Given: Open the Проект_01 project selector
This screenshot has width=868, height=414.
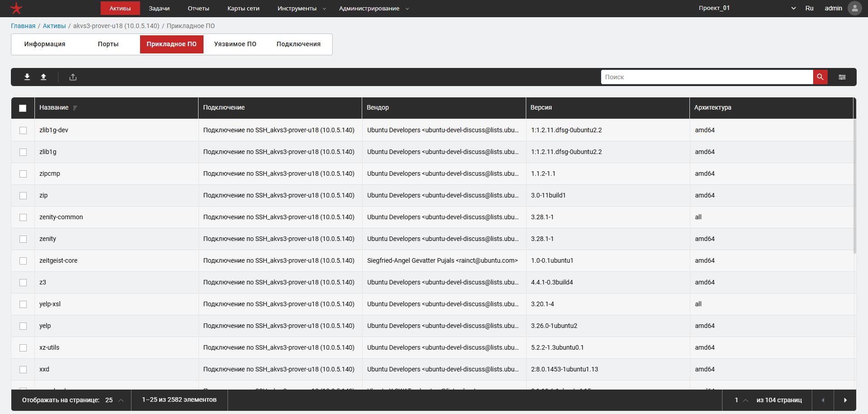Looking at the screenshot, I should tap(747, 8).
